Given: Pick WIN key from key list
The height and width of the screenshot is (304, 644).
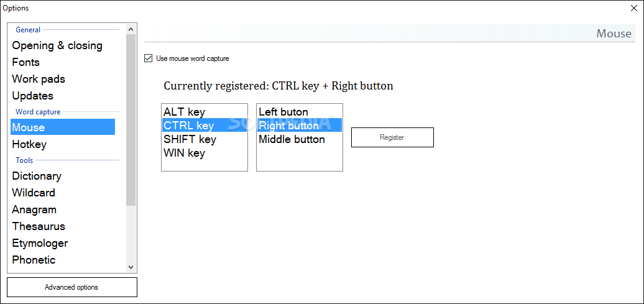Looking at the screenshot, I should [184, 153].
